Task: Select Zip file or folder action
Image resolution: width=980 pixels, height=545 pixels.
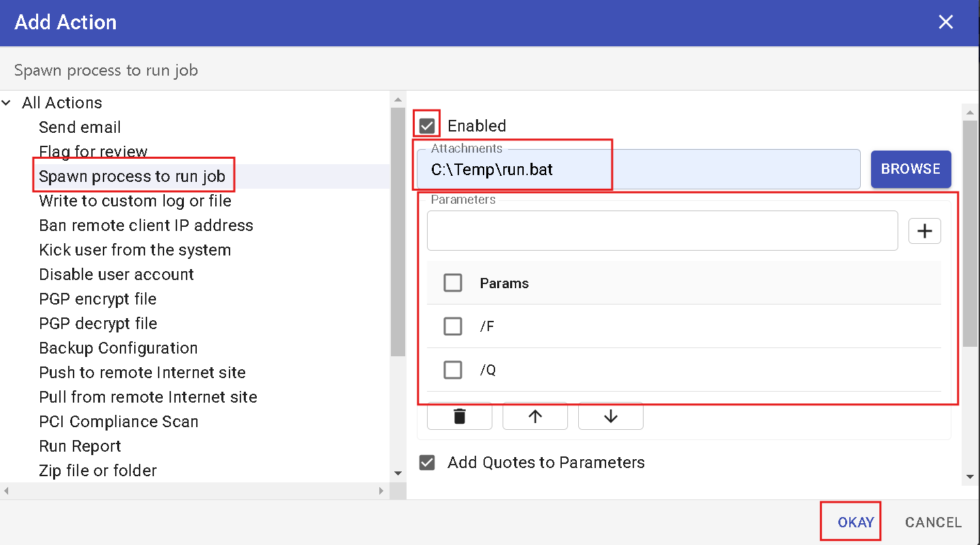Action: [x=97, y=471]
